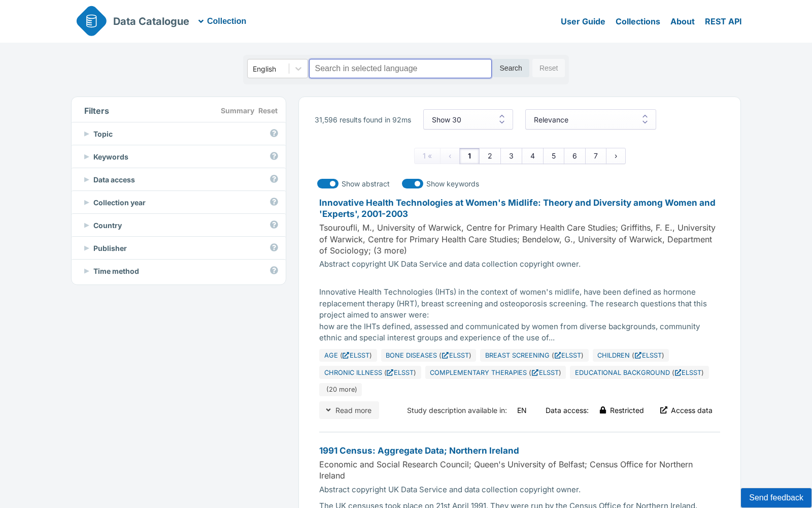This screenshot has height=508, width=812.
Task: Open help icon for Data access filter
Action: coord(274,179)
